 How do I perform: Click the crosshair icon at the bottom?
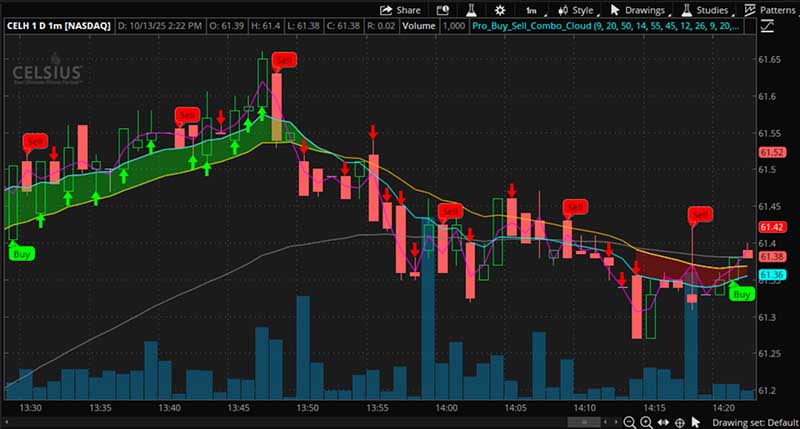click(x=680, y=422)
